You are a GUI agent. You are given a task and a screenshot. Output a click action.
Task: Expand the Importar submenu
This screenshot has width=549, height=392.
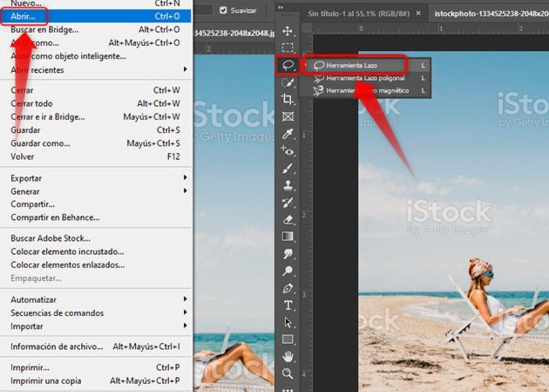(96, 326)
